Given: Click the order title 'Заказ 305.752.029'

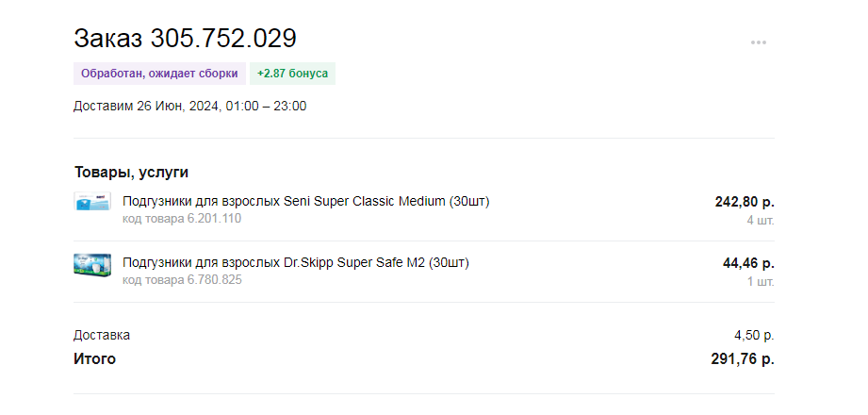Looking at the screenshot, I should point(185,39).
